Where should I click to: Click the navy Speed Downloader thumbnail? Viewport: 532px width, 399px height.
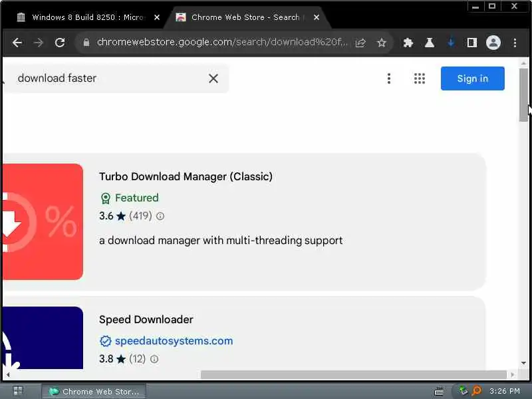click(x=43, y=338)
